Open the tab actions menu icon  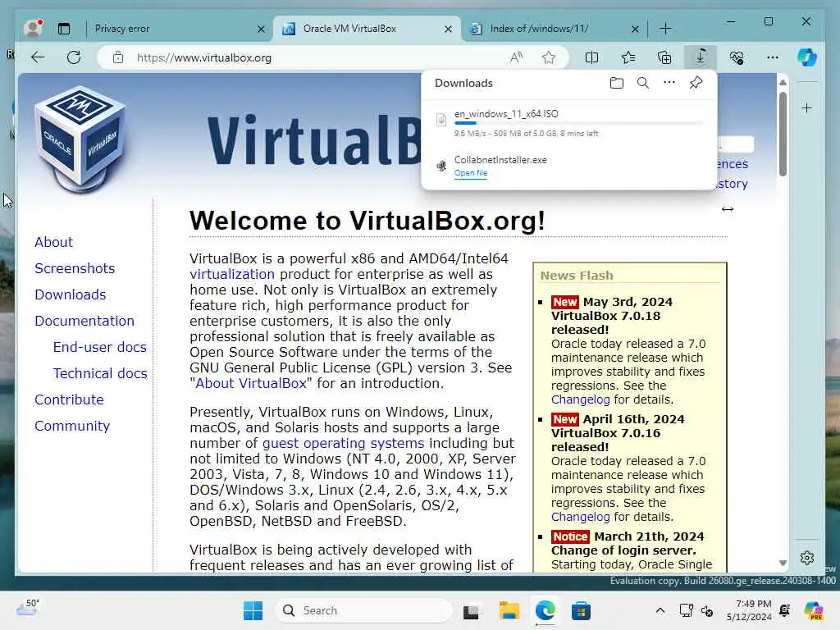click(x=64, y=29)
